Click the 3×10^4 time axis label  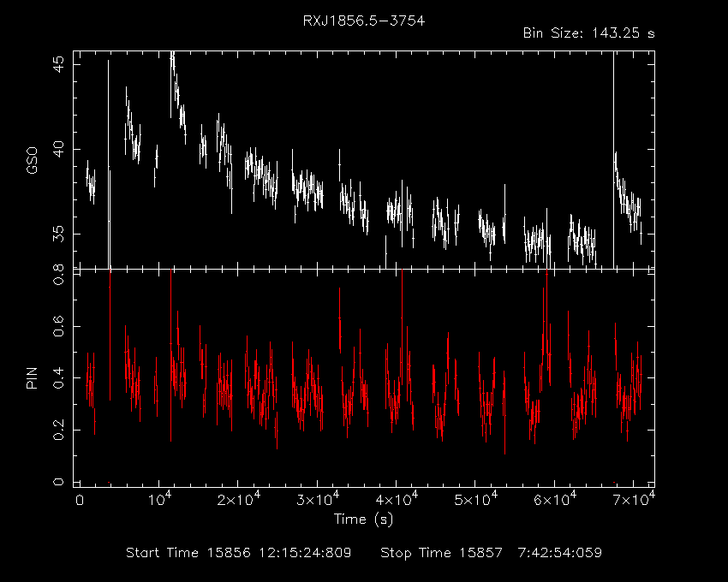318,499
